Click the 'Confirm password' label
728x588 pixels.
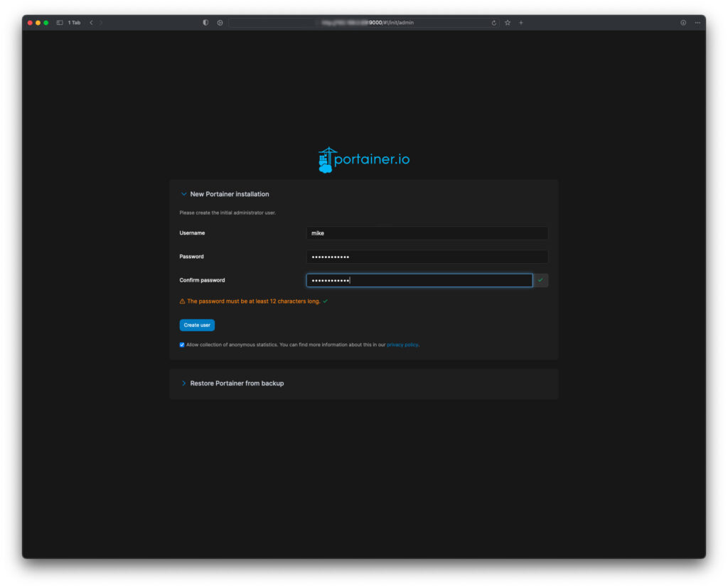(203, 281)
